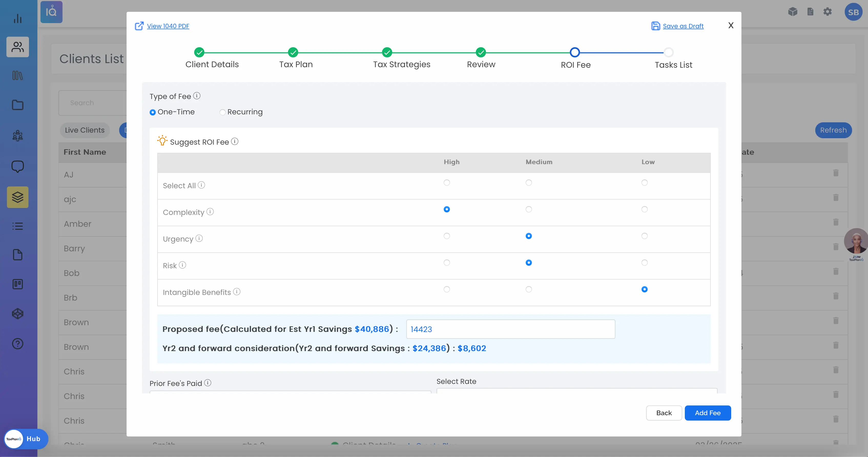Open the Jaine assistant avatar widget
This screenshot has width=868, height=457.
tap(856, 241)
